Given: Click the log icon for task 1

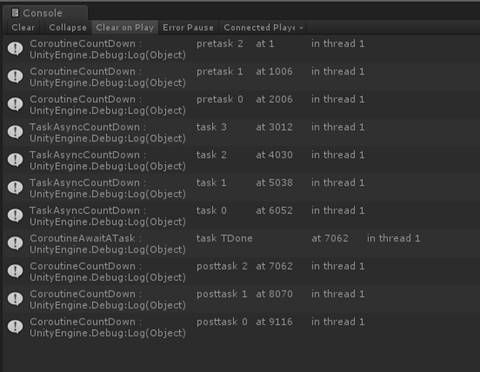Looking at the screenshot, I should click(x=15, y=188).
